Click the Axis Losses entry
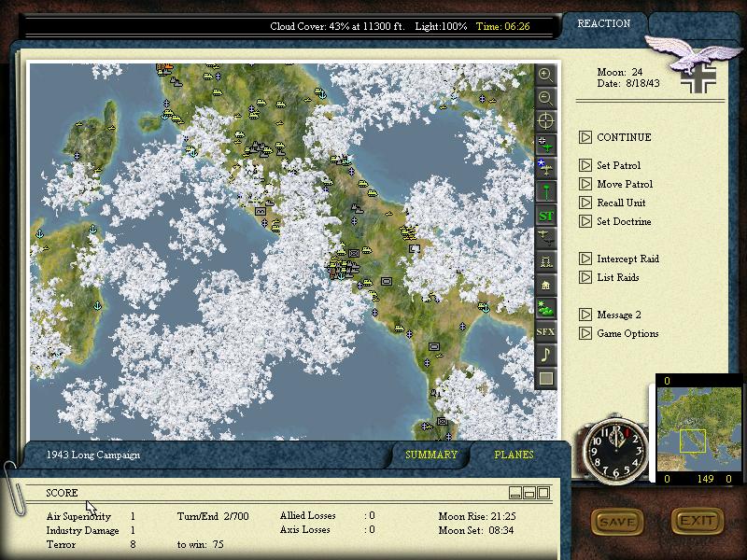The height and width of the screenshot is (560, 747). pos(328,529)
